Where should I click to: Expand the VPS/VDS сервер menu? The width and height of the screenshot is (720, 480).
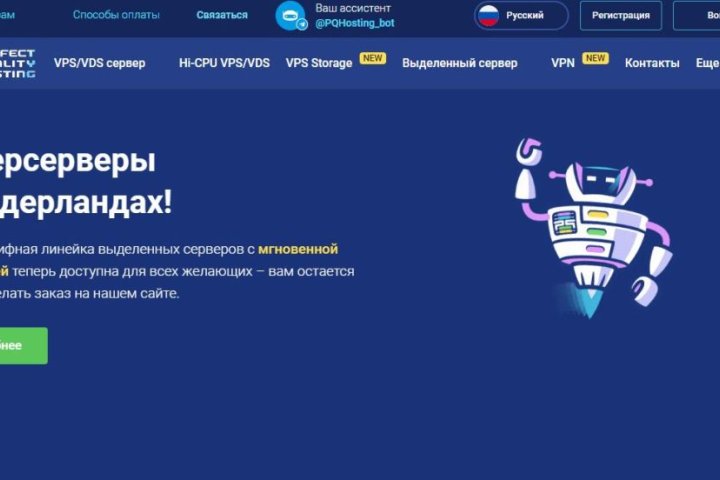[x=100, y=63]
